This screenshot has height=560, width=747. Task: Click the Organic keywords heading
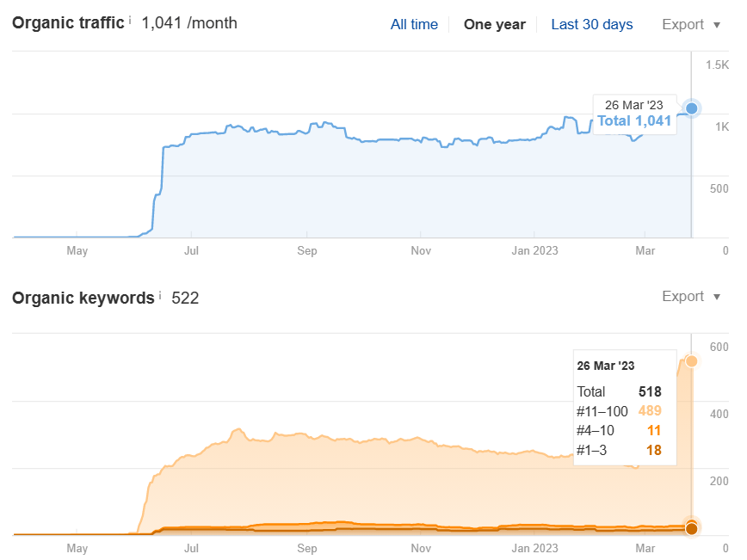[x=83, y=298]
